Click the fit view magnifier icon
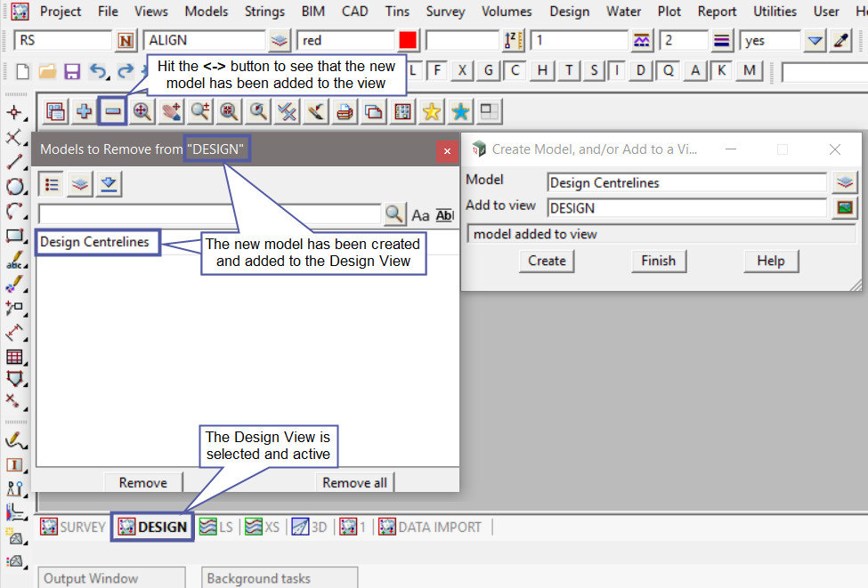868x588 pixels. (142, 112)
